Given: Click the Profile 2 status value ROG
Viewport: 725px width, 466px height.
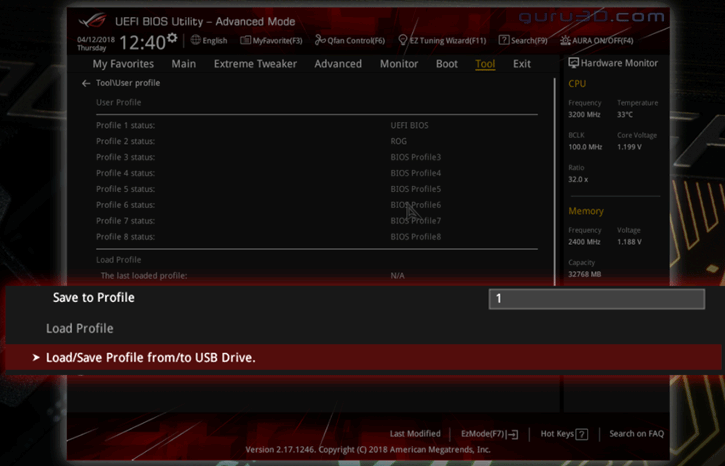Looking at the screenshot, I should click(x=399, y=141).
